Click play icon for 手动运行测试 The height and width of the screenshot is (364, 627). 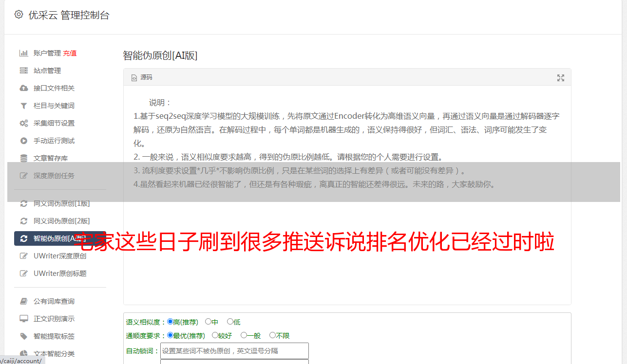23,141
